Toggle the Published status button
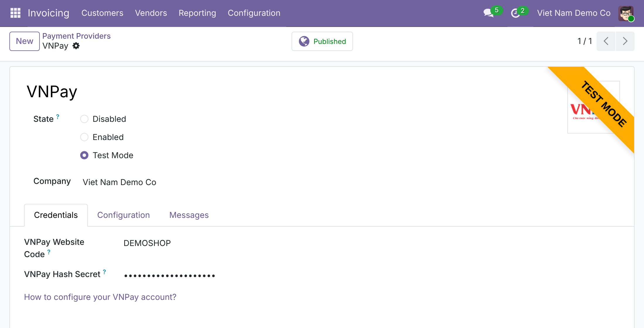The height and width of the screenshot is (328, 644). pos(322,41)
